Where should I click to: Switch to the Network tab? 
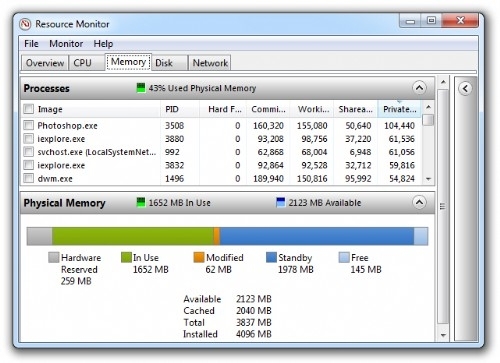[x=210, y=63]
